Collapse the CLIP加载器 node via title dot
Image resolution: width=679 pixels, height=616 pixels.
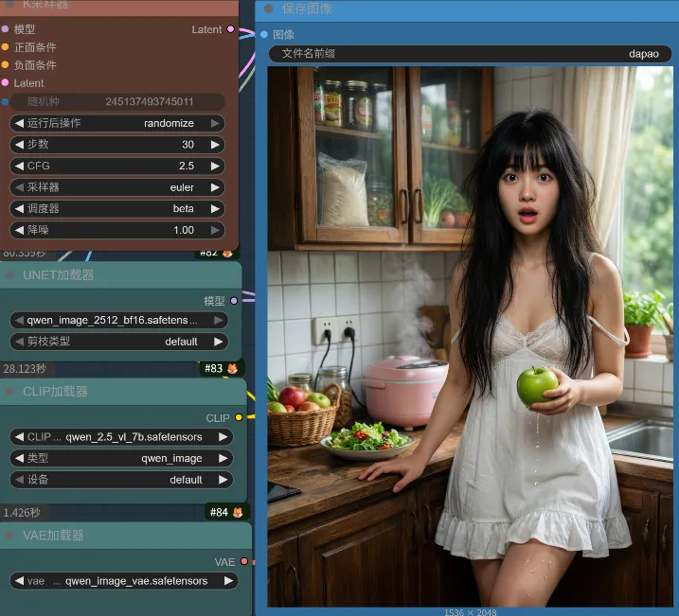[11, 392]
